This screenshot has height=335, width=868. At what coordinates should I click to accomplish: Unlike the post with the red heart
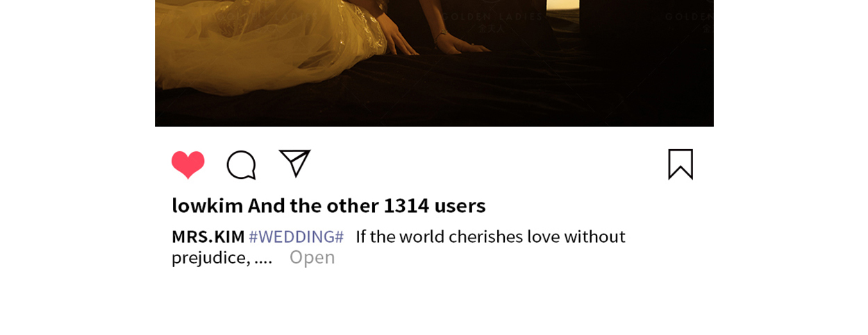[x=188, y=165]
